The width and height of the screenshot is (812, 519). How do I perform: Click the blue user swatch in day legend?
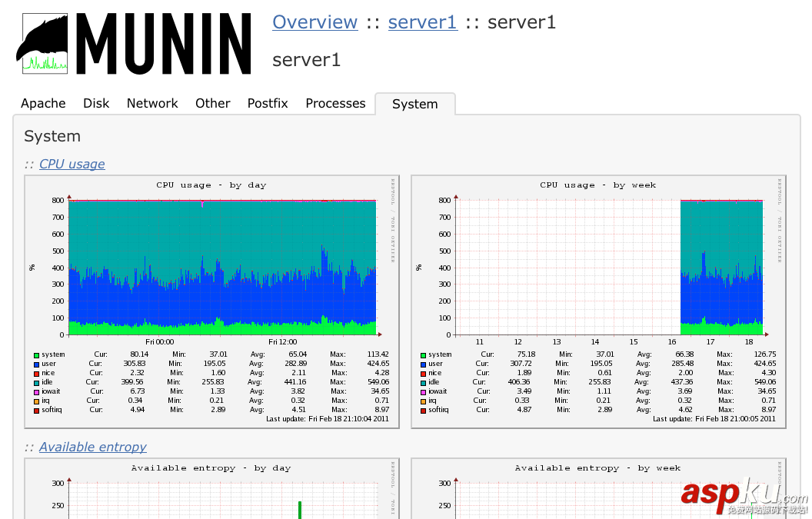(36, 364)
